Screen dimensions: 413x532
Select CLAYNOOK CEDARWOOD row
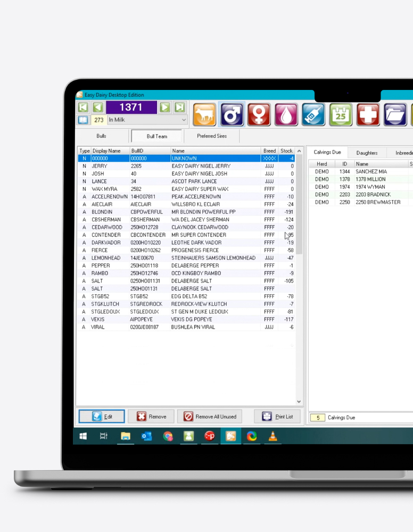point(186,227)
